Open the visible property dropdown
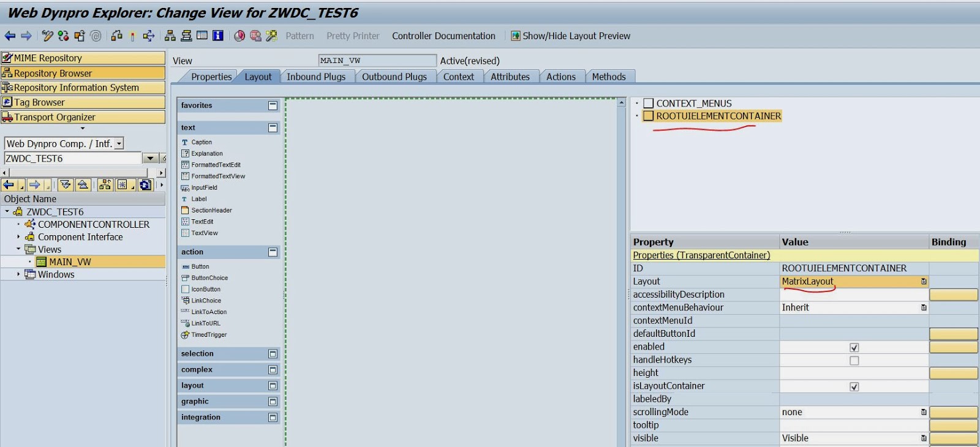980x447 pixels. pos(924,438)
